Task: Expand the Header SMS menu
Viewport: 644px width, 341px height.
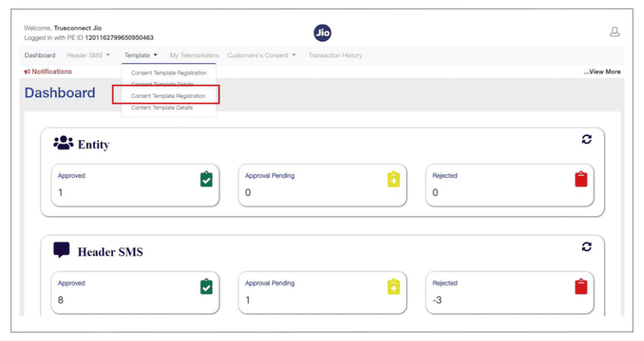Action: coord(88,55)
